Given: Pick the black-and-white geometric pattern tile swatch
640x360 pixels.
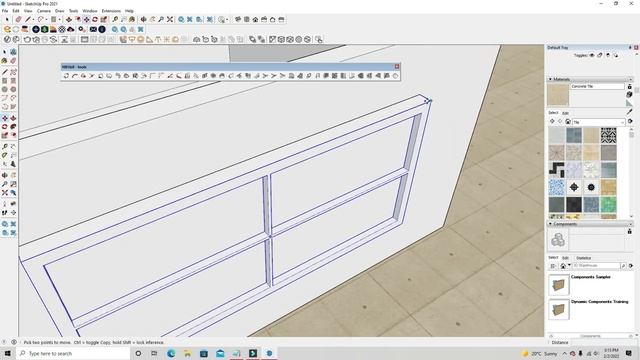Looking at the screenshot, I should [x=608, y=136].
